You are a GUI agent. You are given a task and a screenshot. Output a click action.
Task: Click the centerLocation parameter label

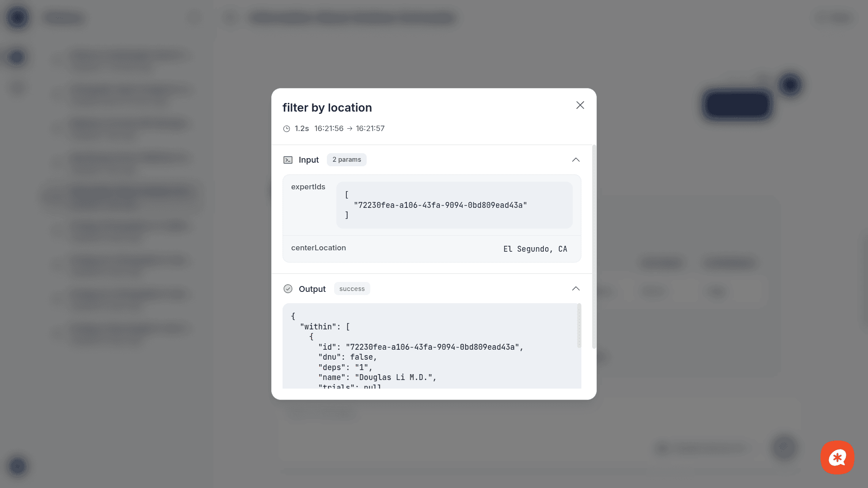pos(318,248)
